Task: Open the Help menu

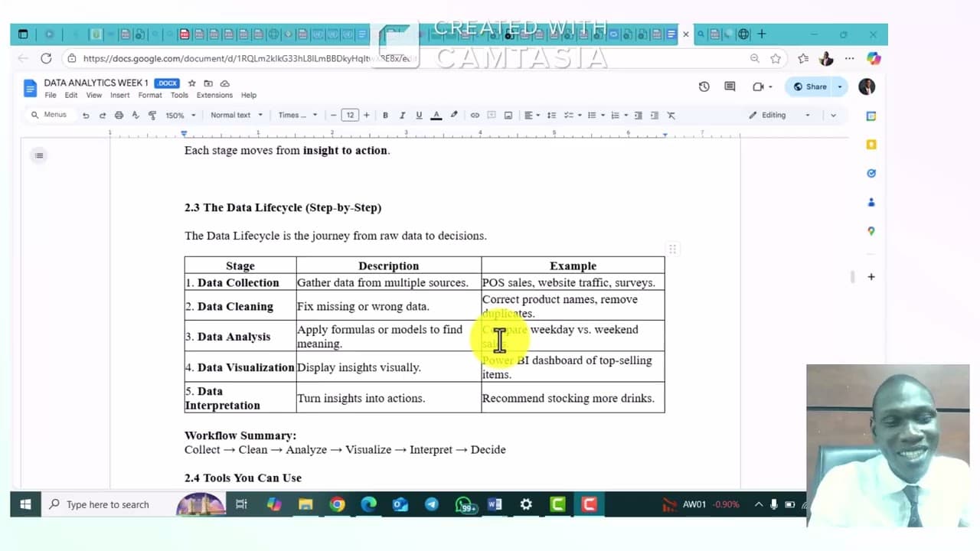Action: tap(249, 96)
